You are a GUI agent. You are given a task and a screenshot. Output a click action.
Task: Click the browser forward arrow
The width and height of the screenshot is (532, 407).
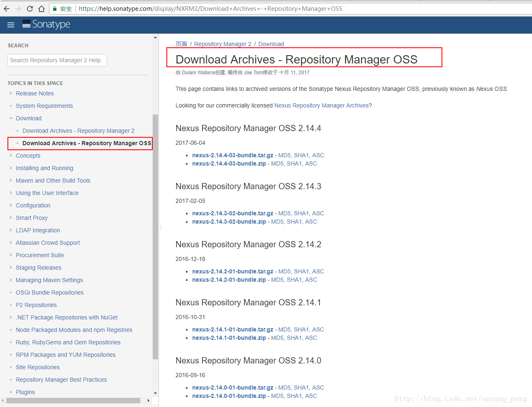point(18,9)
